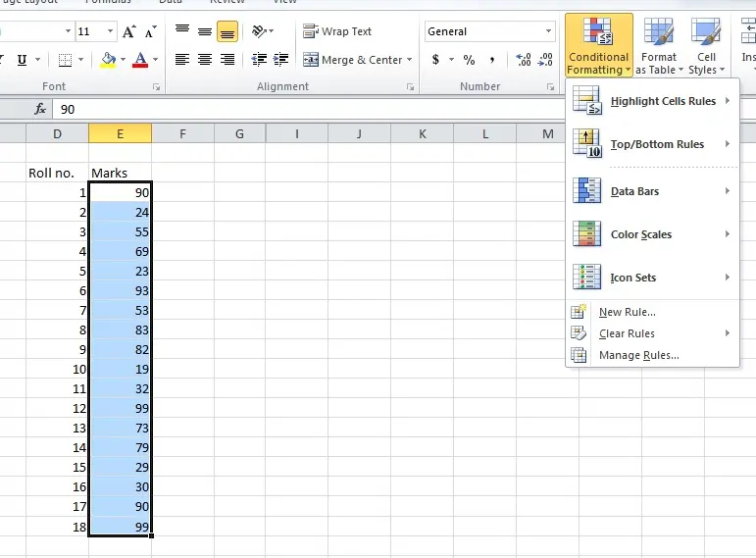Apply the yellow Fill Color bucket

[x=108, y=60]
